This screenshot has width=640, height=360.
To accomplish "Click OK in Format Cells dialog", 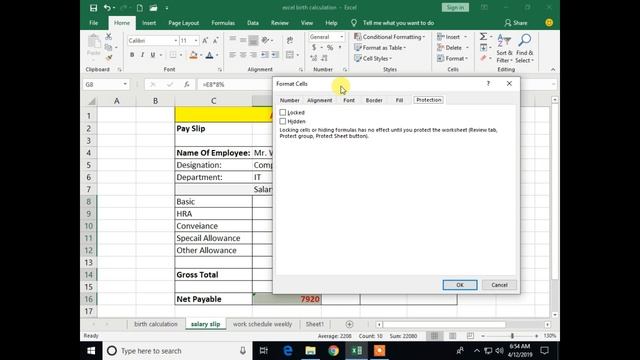I will click(x=460, y=285).
